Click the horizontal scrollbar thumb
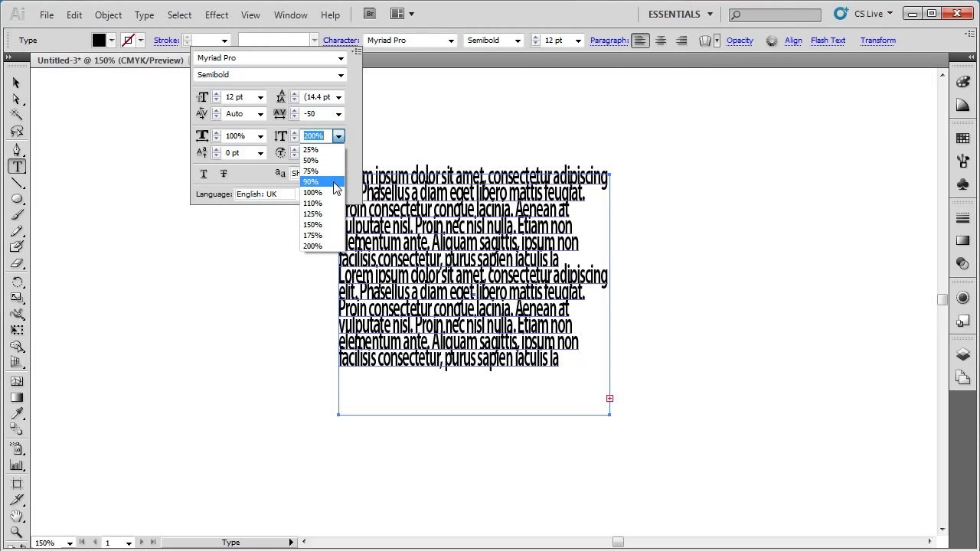980x551 pixels. [x=618, y=543]
